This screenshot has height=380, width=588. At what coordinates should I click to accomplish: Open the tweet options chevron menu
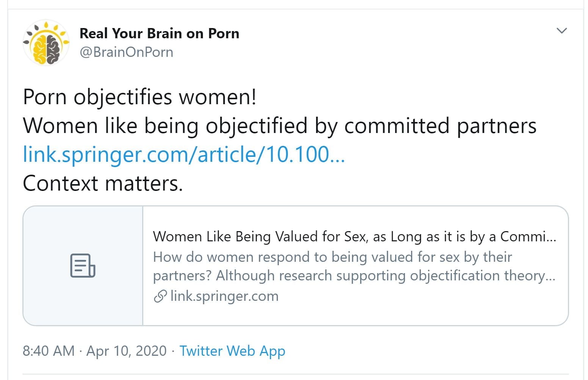(561, 31)
